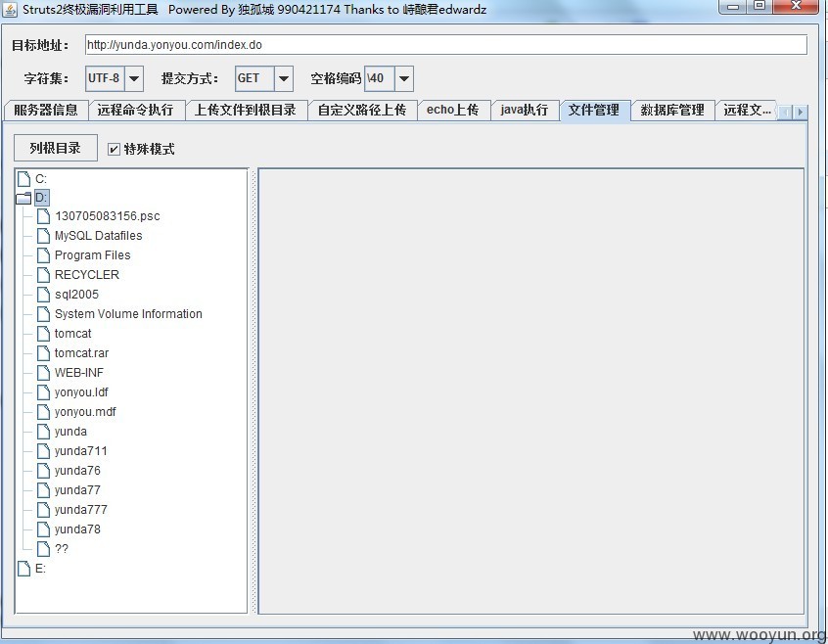Select the 130705083156.psc file name
The image size is (828, 644).
(x=108, y=216)
